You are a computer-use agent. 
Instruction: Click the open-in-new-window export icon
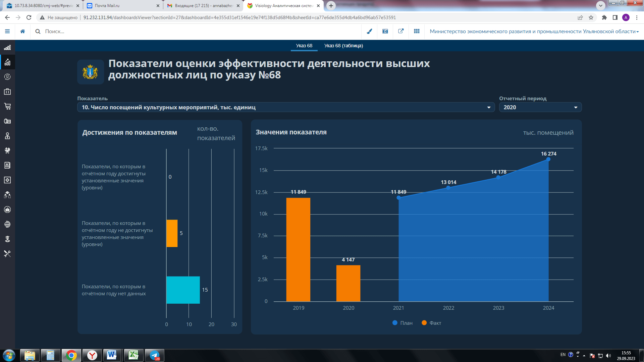click(401, 31)
